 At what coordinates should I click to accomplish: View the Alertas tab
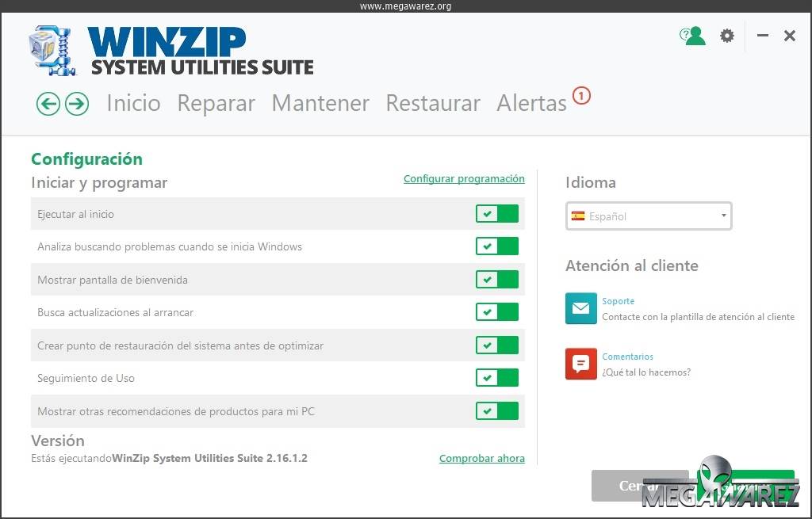pyautogui.click(x=532, y=103)
